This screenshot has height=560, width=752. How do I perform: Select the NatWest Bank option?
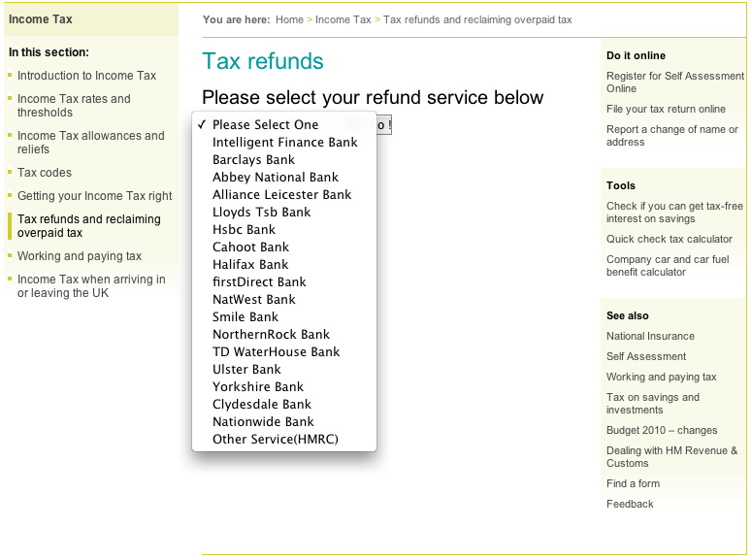253,300
